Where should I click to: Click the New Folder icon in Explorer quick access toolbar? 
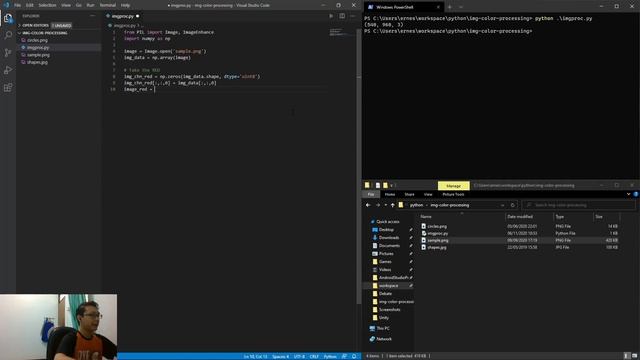pos(385,185)
